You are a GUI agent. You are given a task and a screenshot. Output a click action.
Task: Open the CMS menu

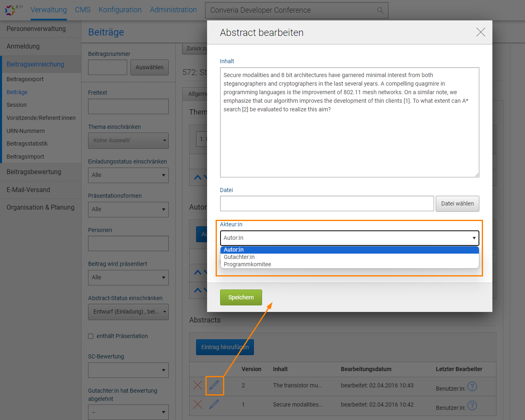(83, 10)
